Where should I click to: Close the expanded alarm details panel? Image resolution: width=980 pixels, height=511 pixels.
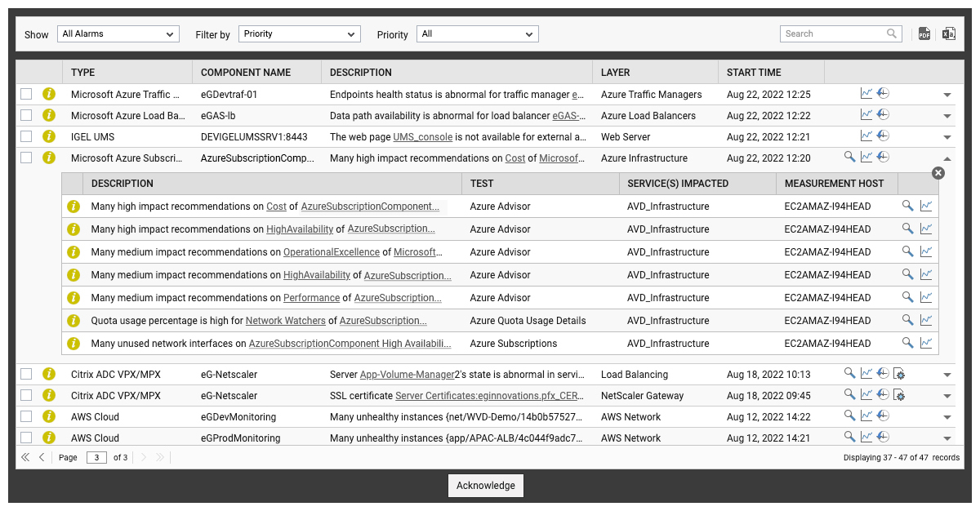coord(938,173)
